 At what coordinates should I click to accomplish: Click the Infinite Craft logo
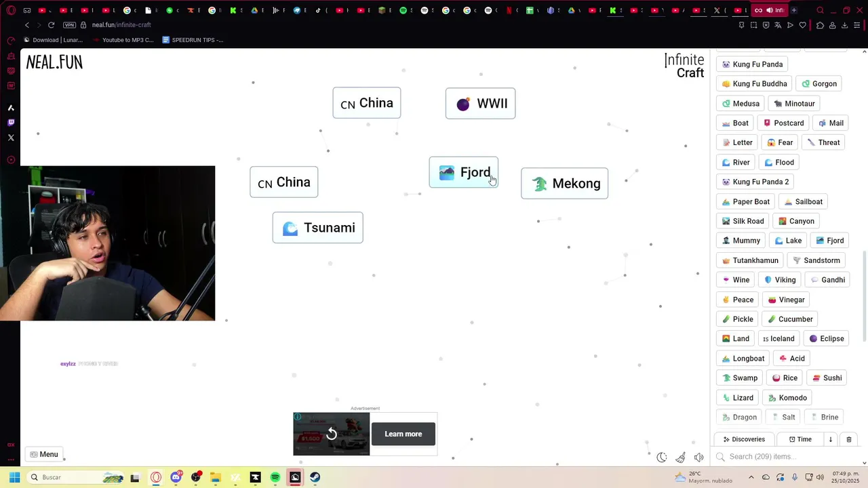coord(684,66)
